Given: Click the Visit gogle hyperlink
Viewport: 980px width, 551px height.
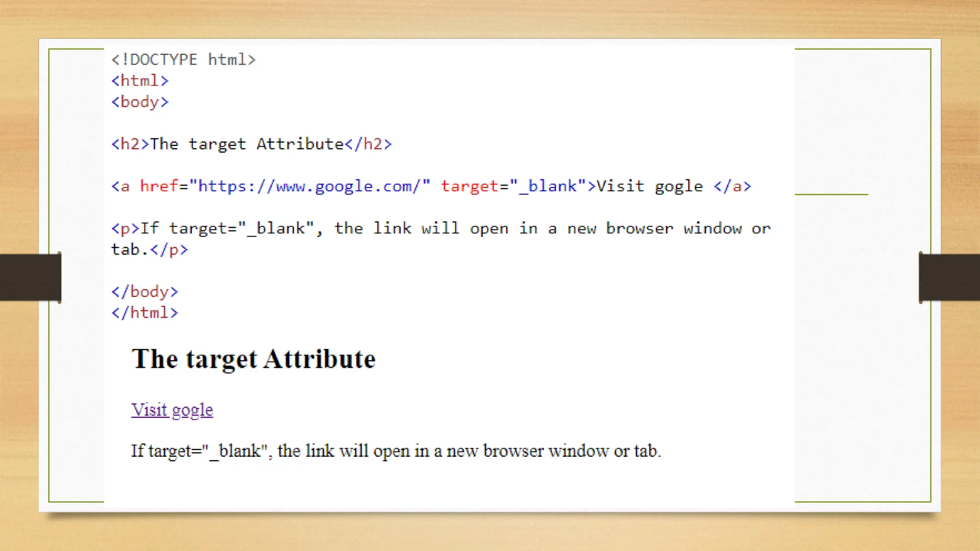Looking at the screenshot, I should pos(172,410).
